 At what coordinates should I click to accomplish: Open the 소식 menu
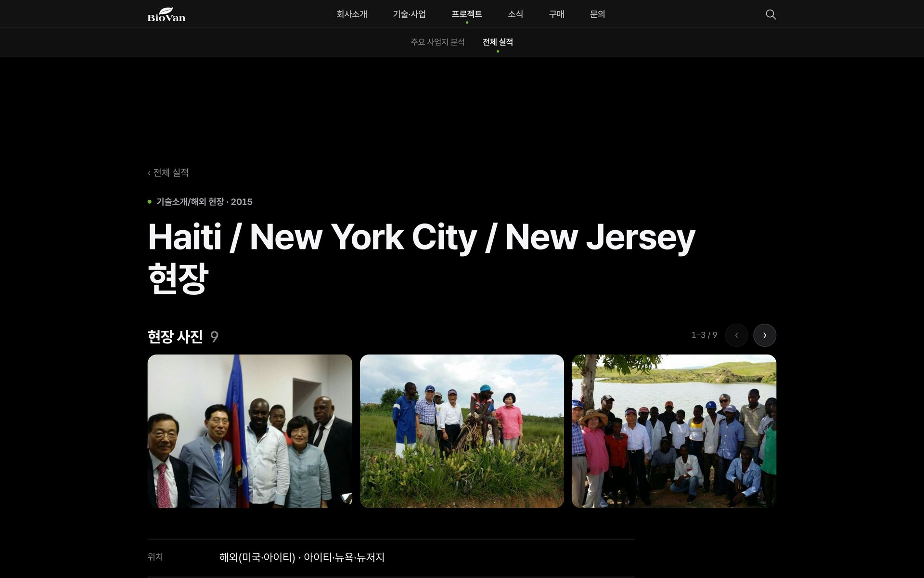pos(515,14)
